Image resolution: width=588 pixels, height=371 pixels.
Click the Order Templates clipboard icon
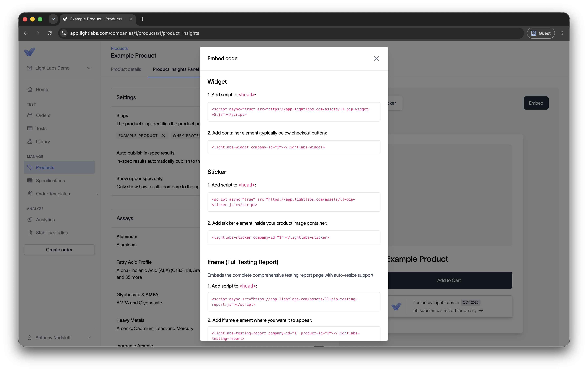30,194
